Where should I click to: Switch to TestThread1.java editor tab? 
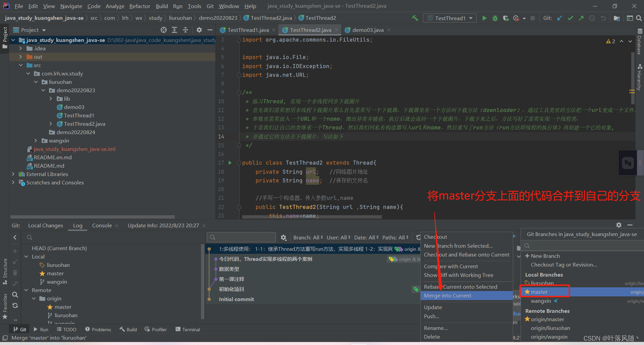(x=248, y=30)
